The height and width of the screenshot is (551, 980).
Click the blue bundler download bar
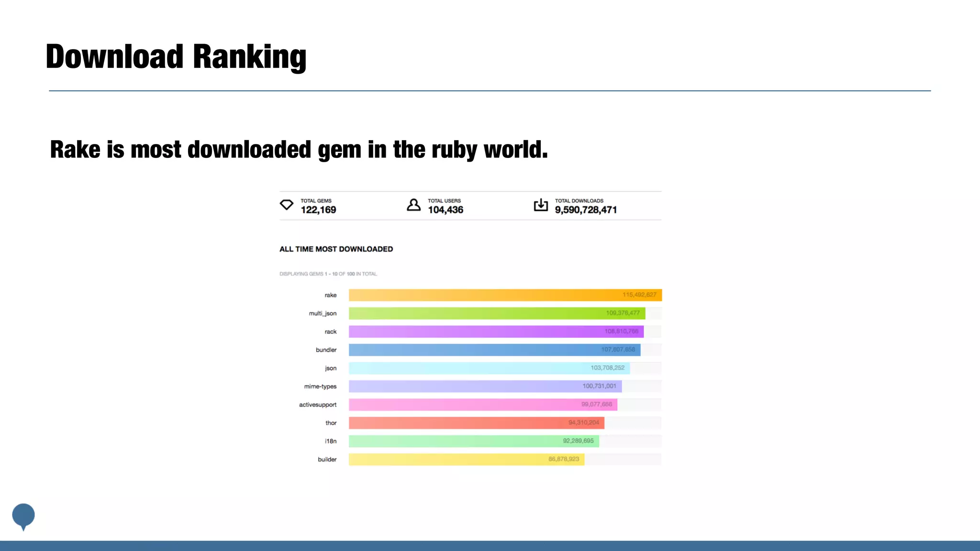pyautogui.click(x=495, y=350)
